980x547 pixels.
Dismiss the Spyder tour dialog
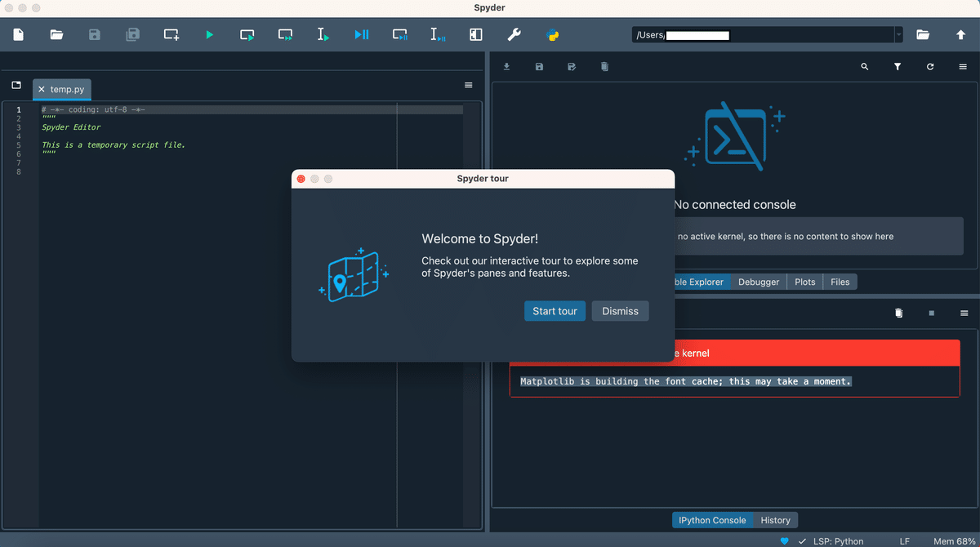pyautogui.click(x=620, y=311)
